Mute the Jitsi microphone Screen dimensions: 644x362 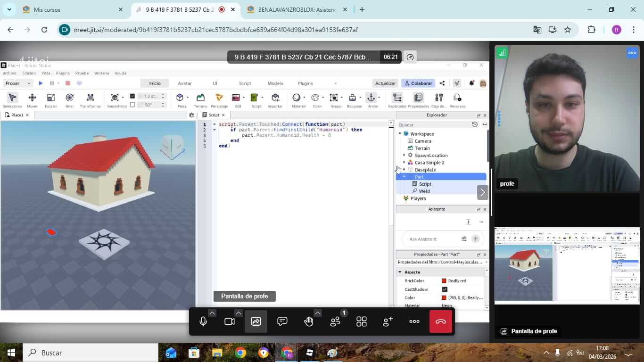[203, 321]
